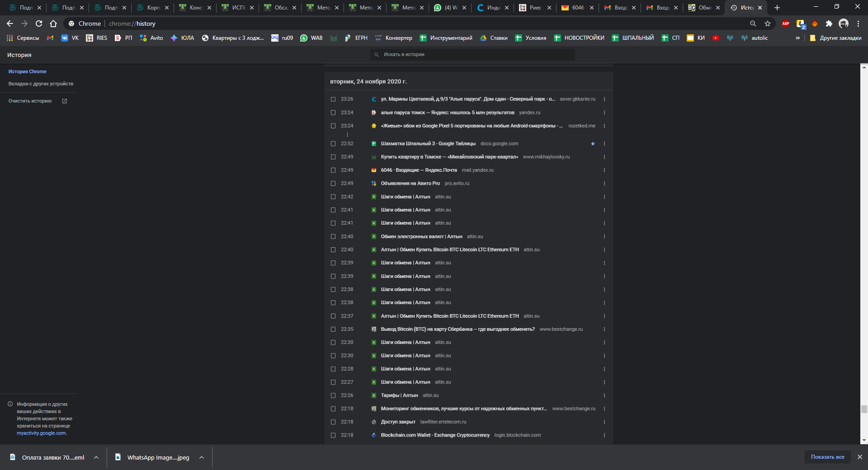Open the more-actions menu for Шахматка Шпальный 3
868x470 pixels.
point(604,144)
